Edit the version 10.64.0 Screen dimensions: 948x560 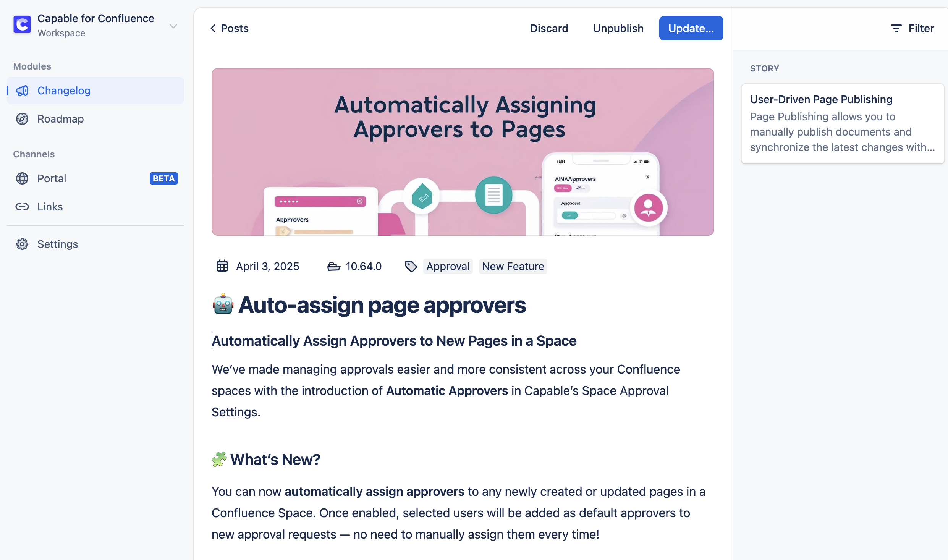click(364, 266)
